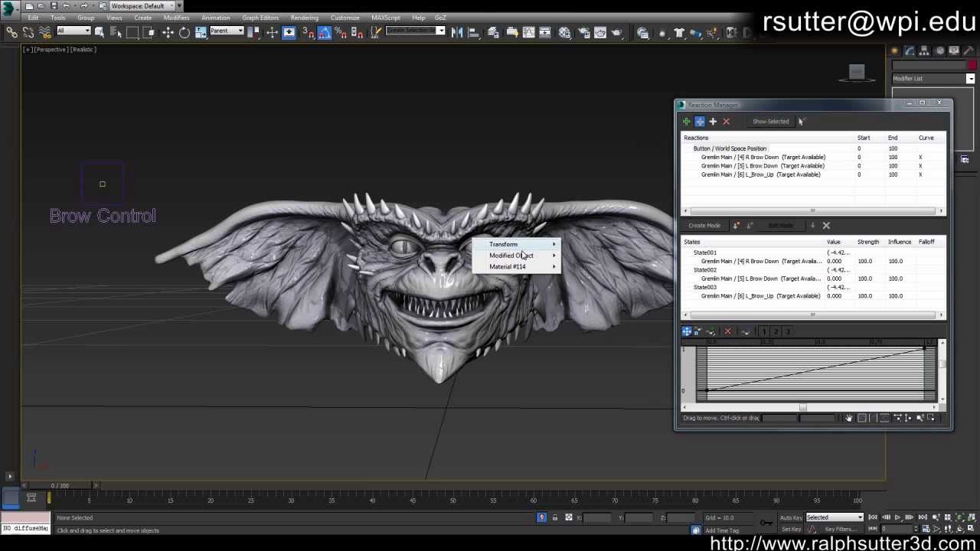Toggle Angle Snap in toolbar

(324, 32)
